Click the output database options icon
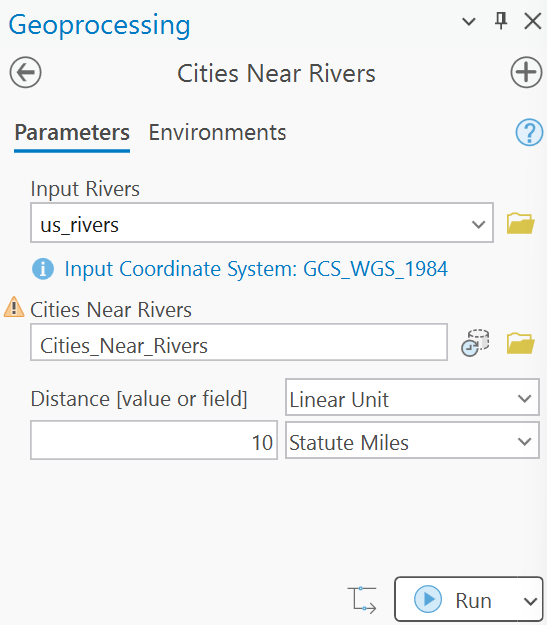The image size is (547, 625). coord(475,343)
